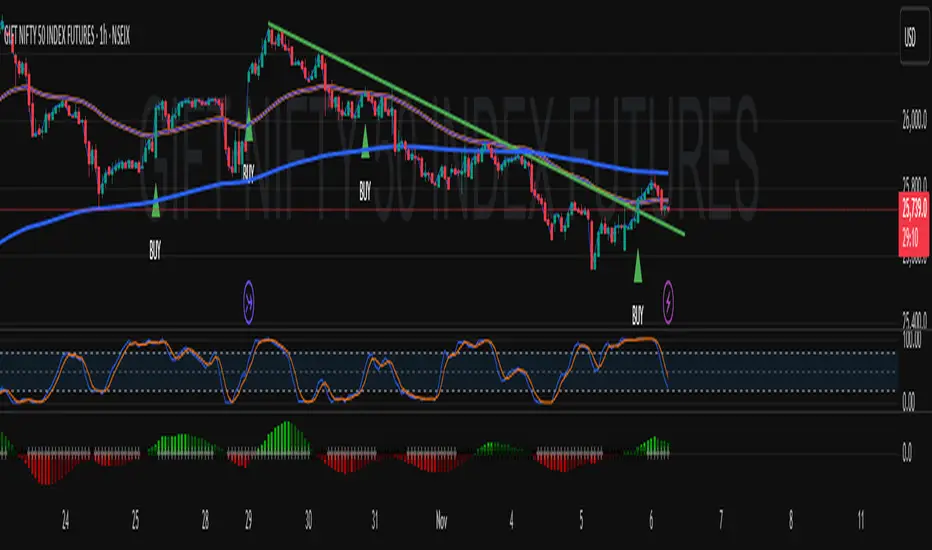The image size is (932, 550).
Task: Select the BUY signal label above date 25
Action: coord(155,252)
